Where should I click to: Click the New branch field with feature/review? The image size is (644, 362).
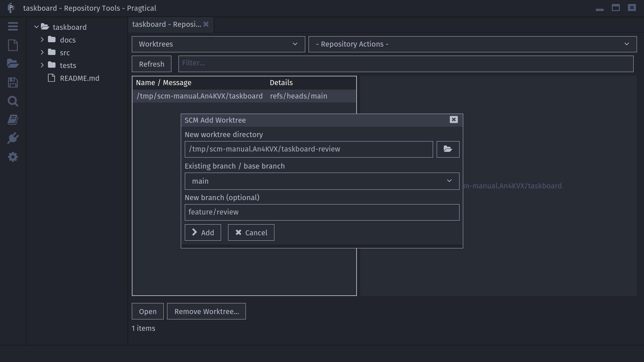[322, 212]
